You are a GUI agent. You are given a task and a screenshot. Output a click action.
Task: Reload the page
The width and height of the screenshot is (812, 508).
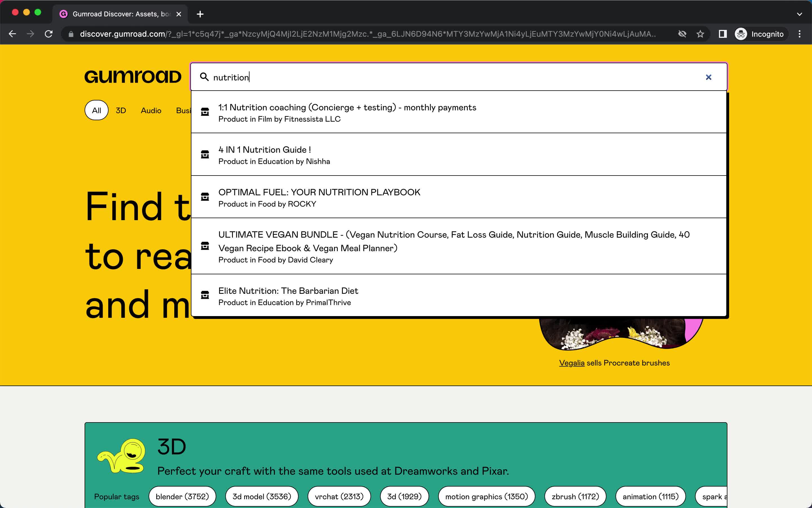point(49,34)
